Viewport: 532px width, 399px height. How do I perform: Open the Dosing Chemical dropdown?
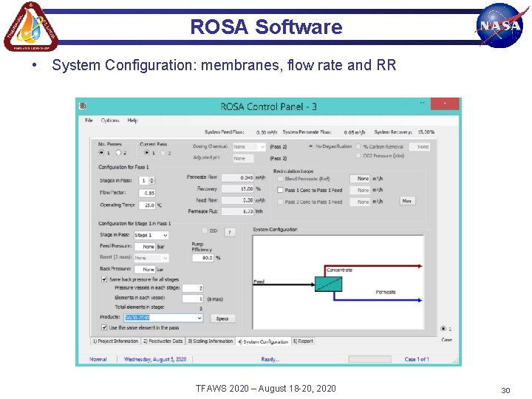point(249,146)
